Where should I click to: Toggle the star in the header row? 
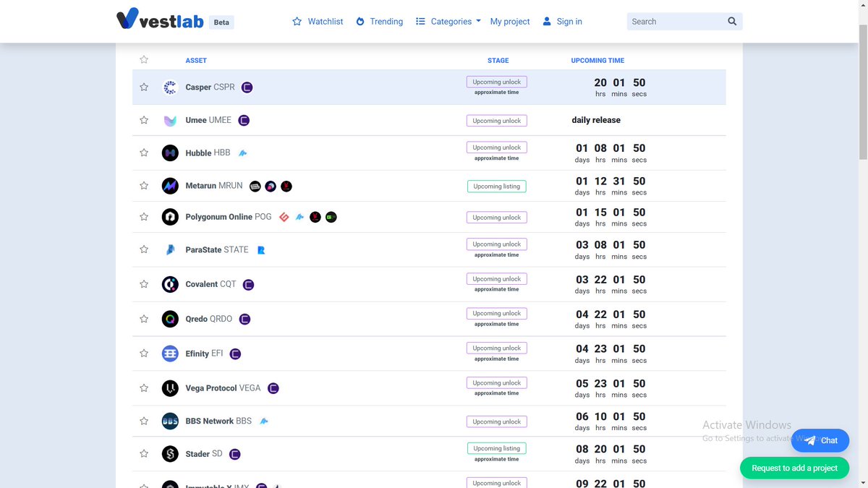(x=144, y=60)
